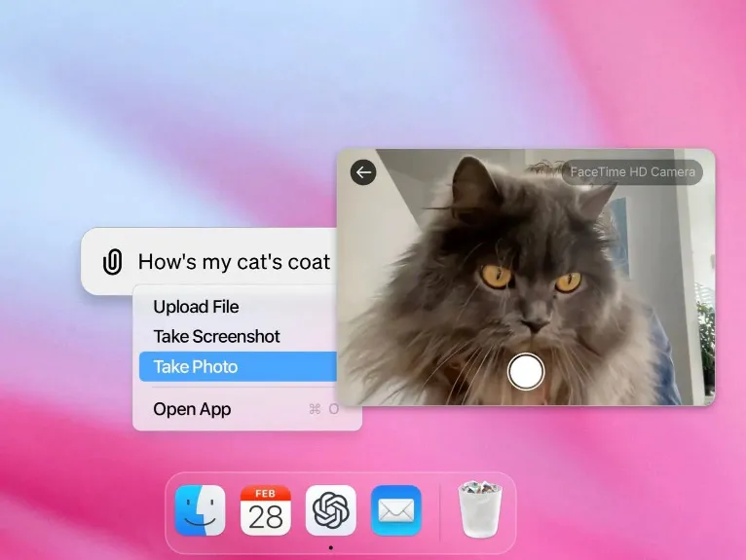Click empty desktop wallpaper to dismiss menu
This screenshot has width=746, height=560.
tap(146, 97)
